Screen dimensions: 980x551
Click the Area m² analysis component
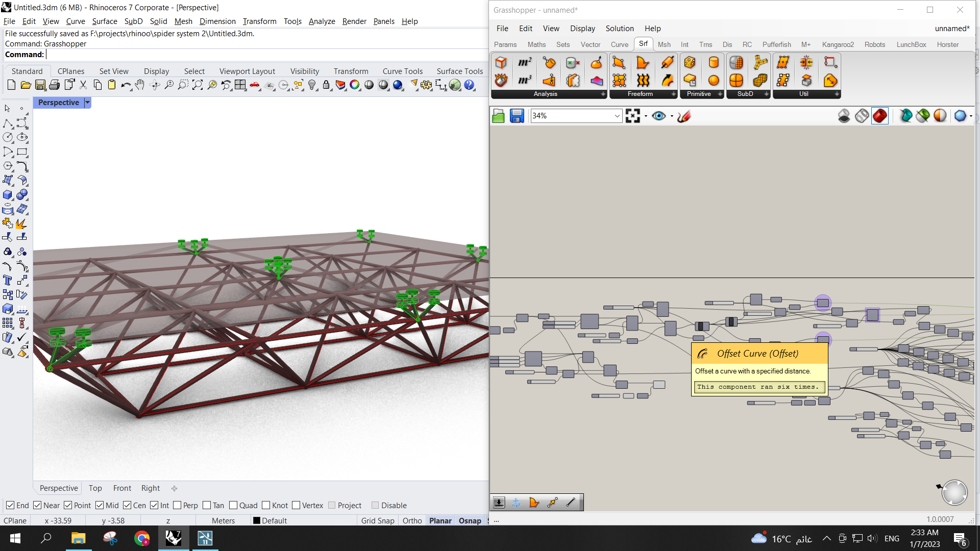click(524, 63)
